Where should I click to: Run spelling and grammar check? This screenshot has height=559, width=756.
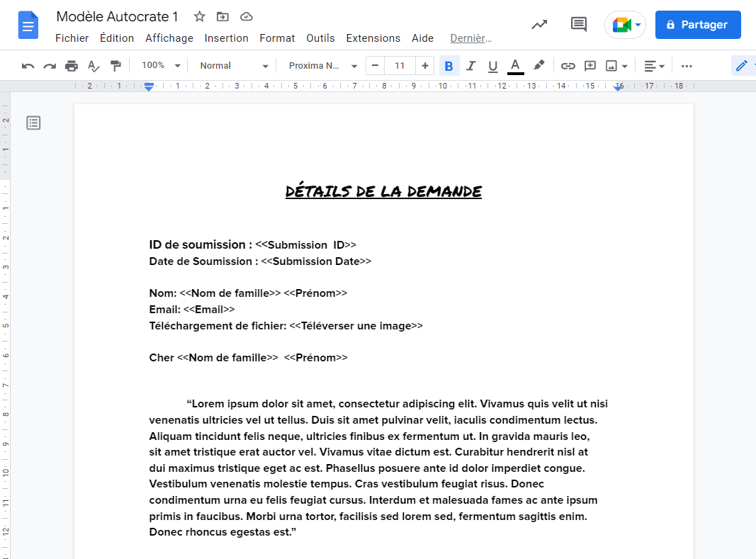(94, 66)
